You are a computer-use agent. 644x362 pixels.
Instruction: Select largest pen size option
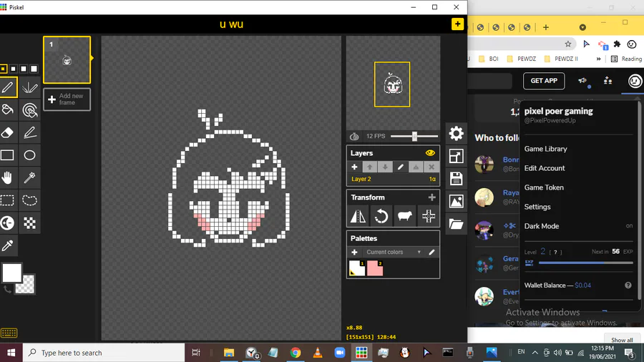click(x=34, y=69)
